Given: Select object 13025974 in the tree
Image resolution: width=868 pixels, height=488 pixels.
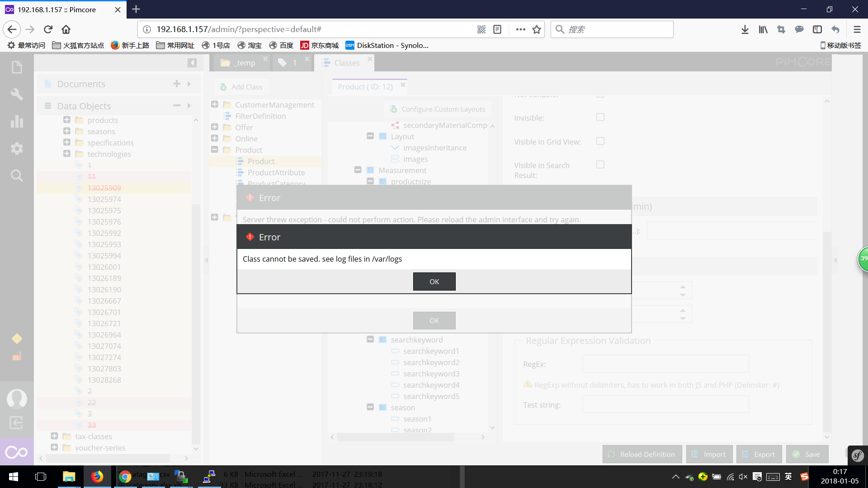Looking at the screenshot, I should [x=104, y=199].
